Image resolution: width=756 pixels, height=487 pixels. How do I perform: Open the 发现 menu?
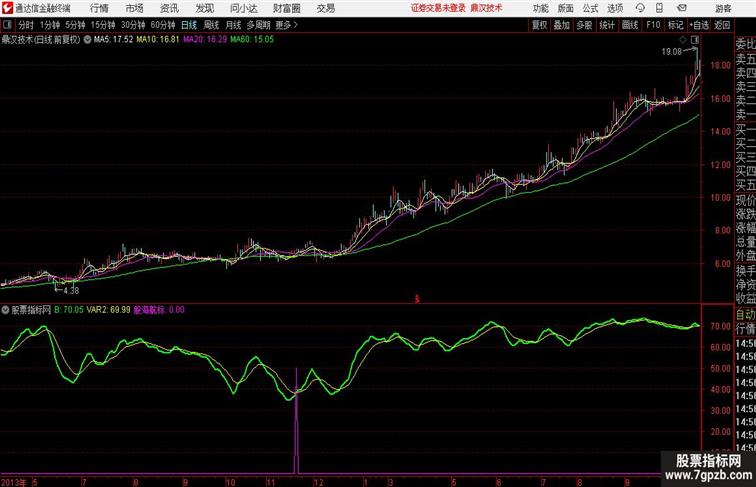point(204,8)
